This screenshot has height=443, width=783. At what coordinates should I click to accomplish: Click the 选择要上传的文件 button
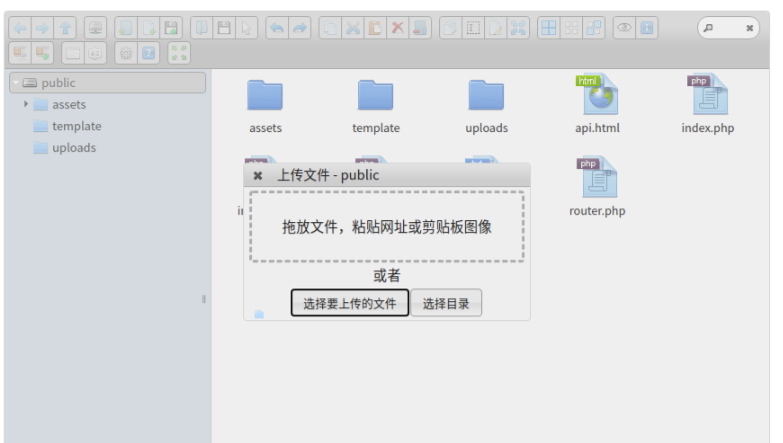[350, 303]
